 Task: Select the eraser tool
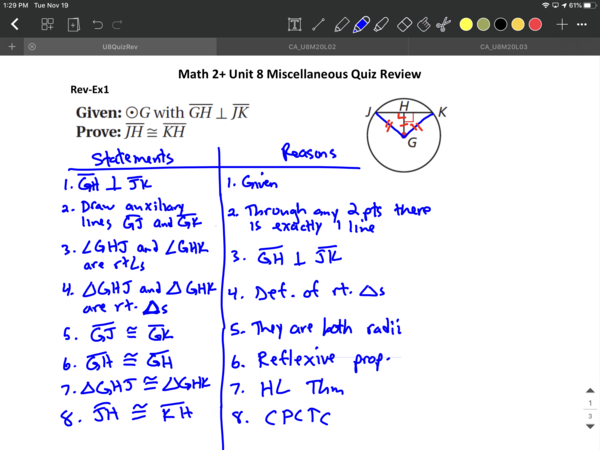click(405, 23)
